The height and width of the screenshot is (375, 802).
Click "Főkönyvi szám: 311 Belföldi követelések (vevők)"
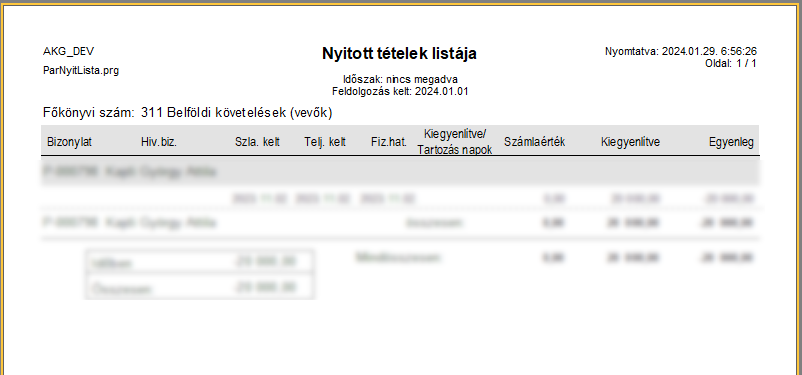tap(188, 114)
